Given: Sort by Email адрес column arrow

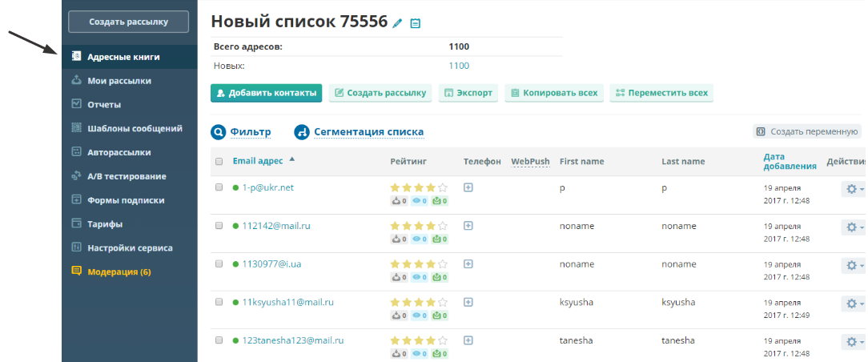Looking at the screenshot, I should 292,159.
